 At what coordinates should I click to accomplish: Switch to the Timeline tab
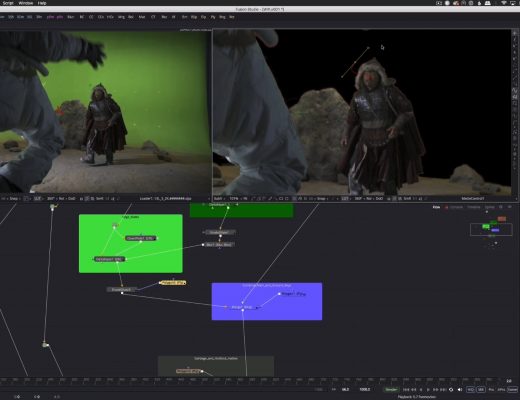coord(473,207)
